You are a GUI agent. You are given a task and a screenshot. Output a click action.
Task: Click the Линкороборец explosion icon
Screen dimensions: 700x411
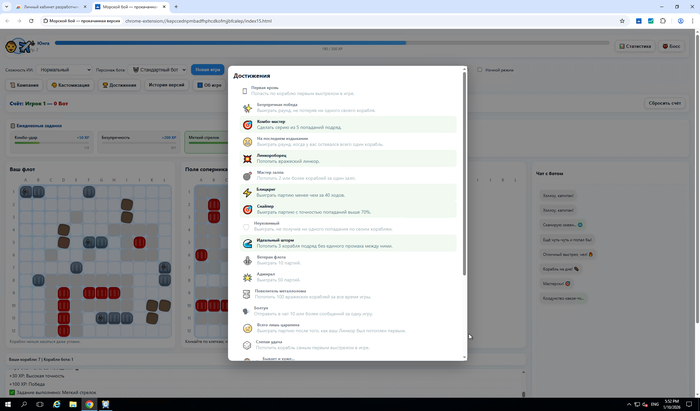tap(247, 158)
